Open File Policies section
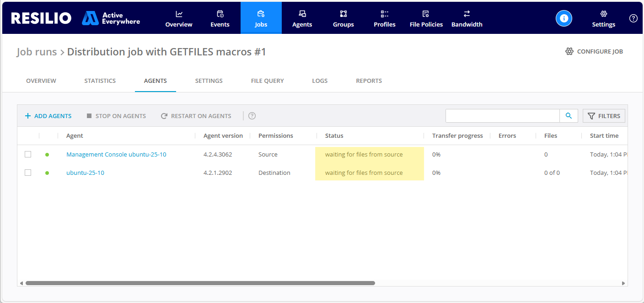644x303 pixels. 426,18
